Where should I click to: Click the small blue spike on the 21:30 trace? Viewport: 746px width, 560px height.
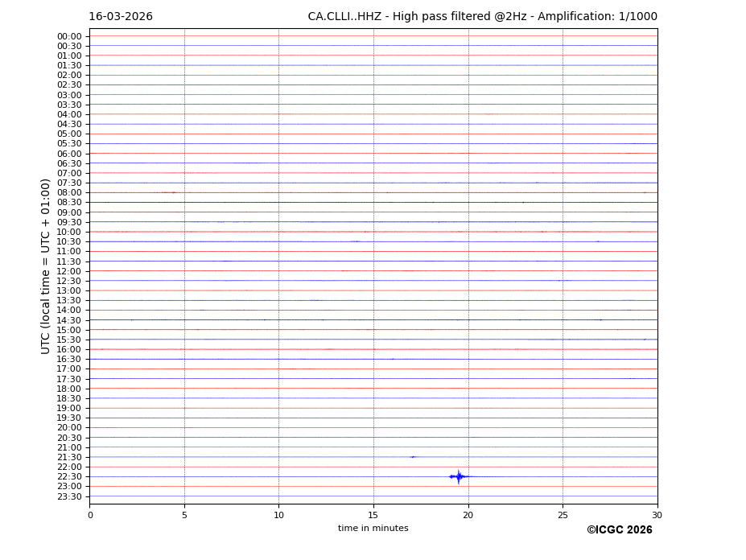click(x=413, y=457)
